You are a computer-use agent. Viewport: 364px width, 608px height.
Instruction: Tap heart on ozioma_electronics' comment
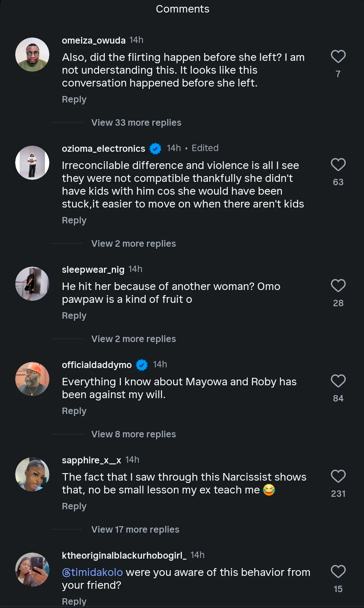point(338,165)
